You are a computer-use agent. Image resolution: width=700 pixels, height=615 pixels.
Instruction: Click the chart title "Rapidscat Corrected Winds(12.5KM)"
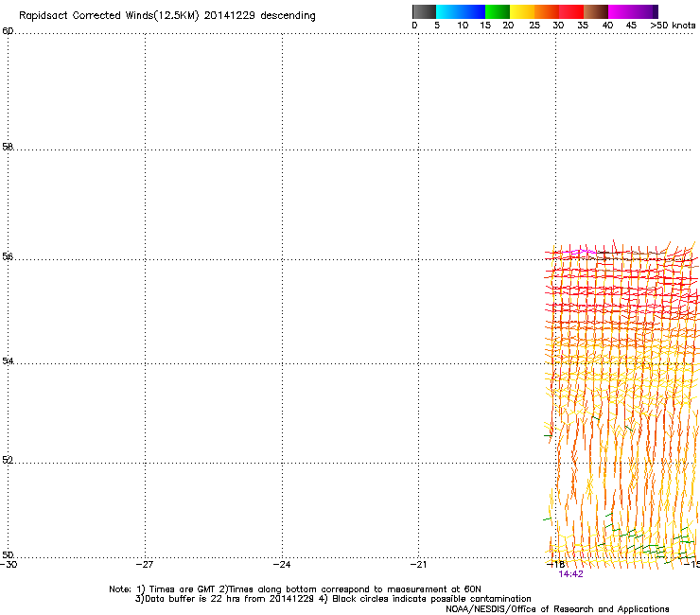pyautogui.click(x=109, y=16)
